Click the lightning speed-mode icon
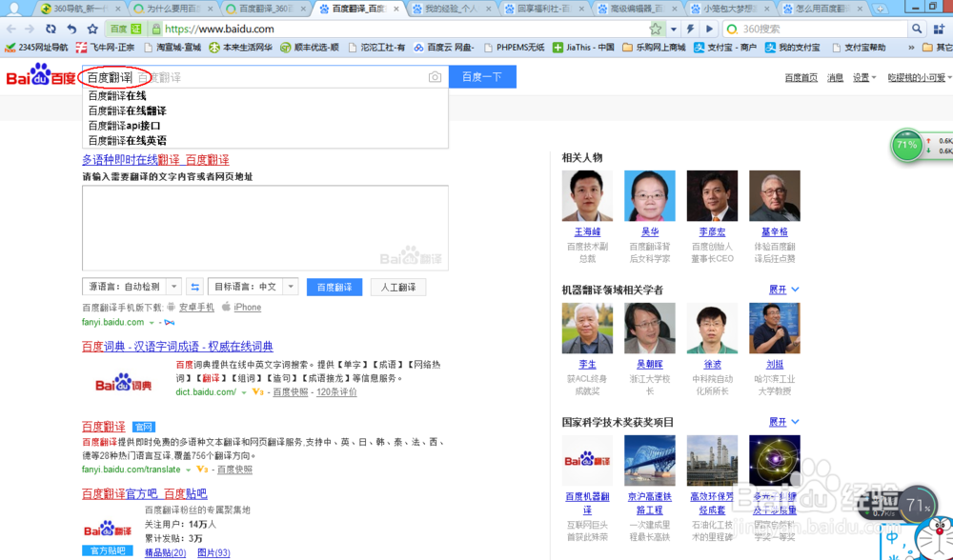This screenshot has width=953, height=560. (690, 29)
